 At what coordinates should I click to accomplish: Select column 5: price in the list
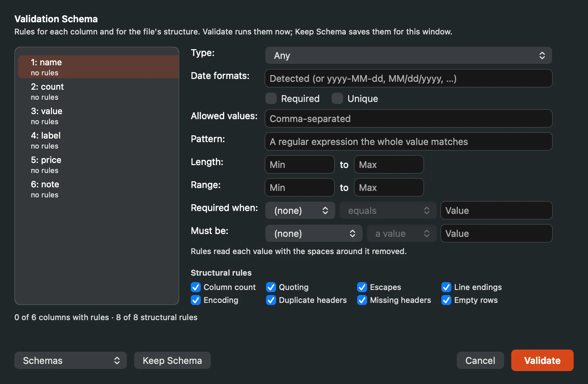(x=98, y=164)
